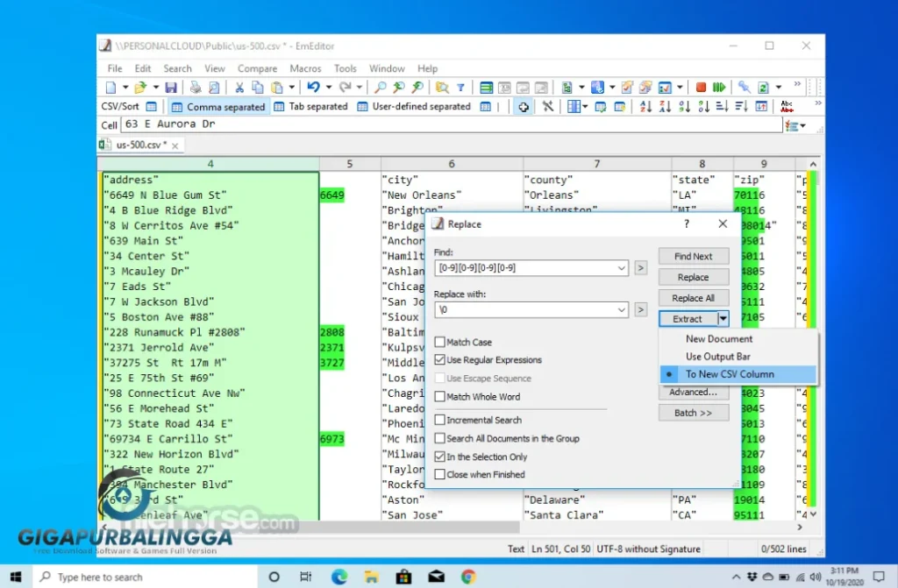Check the Match Whole Word option
The width and height of the screenshot is (898, 588).
(x=440, y=396)
